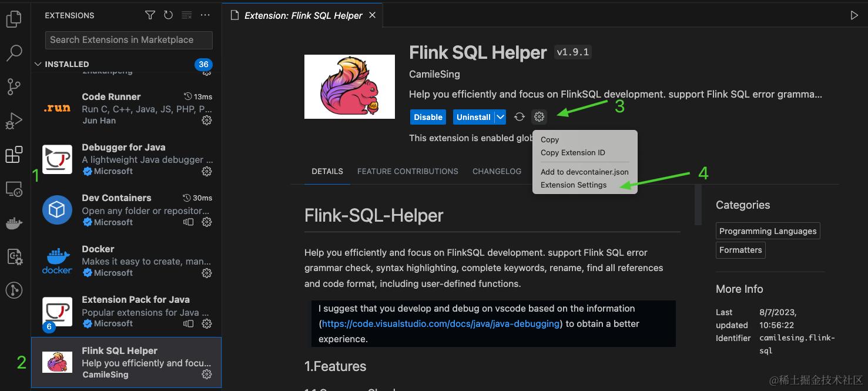Refresh the extensions list

tap(169, 15)
